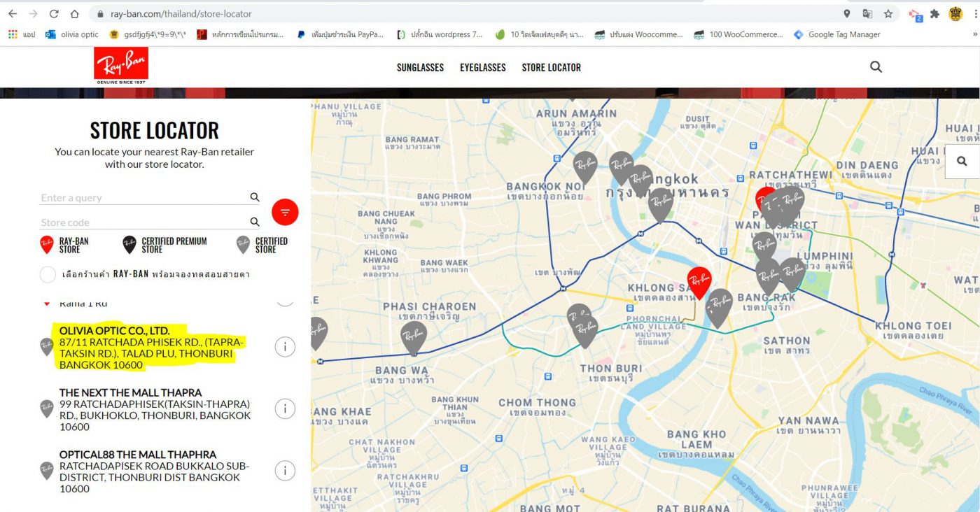980x512 pixels.
Task: Click the site search magnifier icon
Action: point(876,67)
